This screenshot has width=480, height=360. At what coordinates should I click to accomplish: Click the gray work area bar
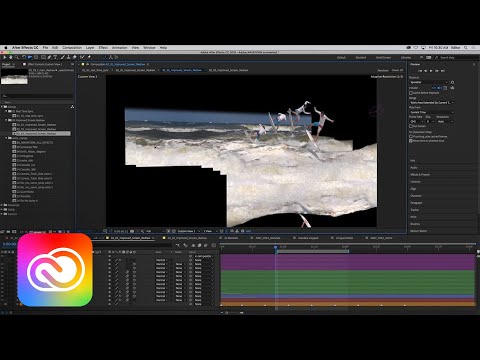[x=312, y=251]
